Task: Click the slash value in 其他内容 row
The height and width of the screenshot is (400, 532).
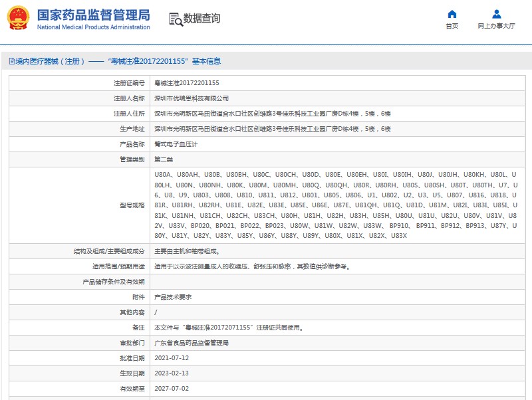Action: click(156, 312)
